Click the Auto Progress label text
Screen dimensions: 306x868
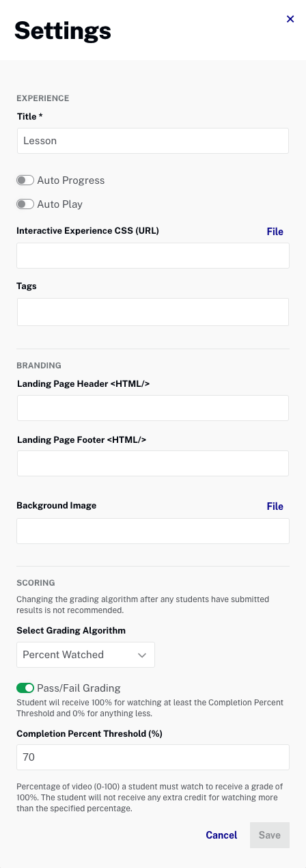[71, 180]
